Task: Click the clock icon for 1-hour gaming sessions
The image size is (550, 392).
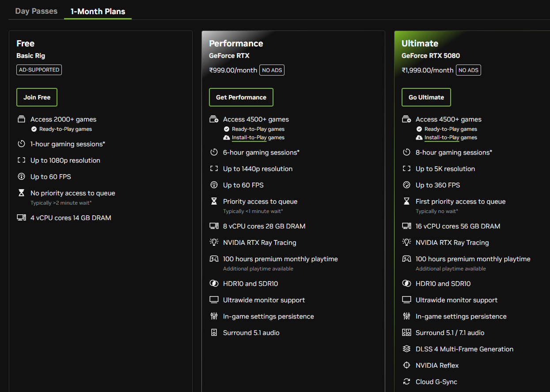Action: 21,144
